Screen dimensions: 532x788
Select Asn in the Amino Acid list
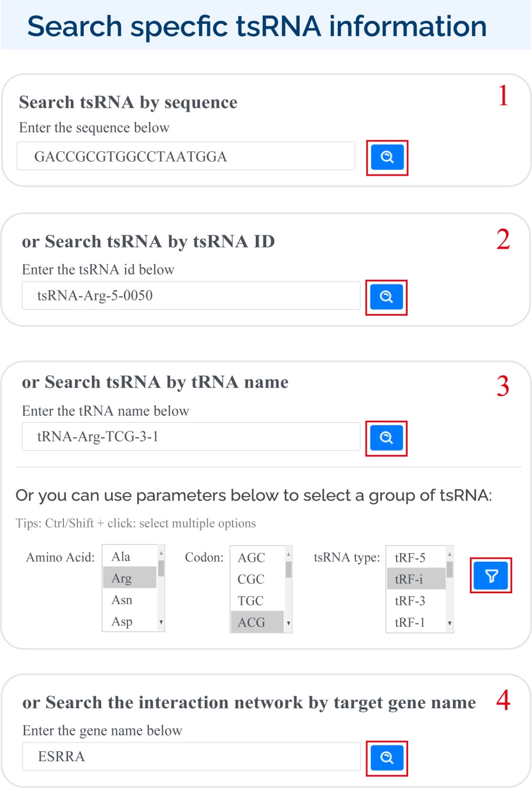click(130, 600)
